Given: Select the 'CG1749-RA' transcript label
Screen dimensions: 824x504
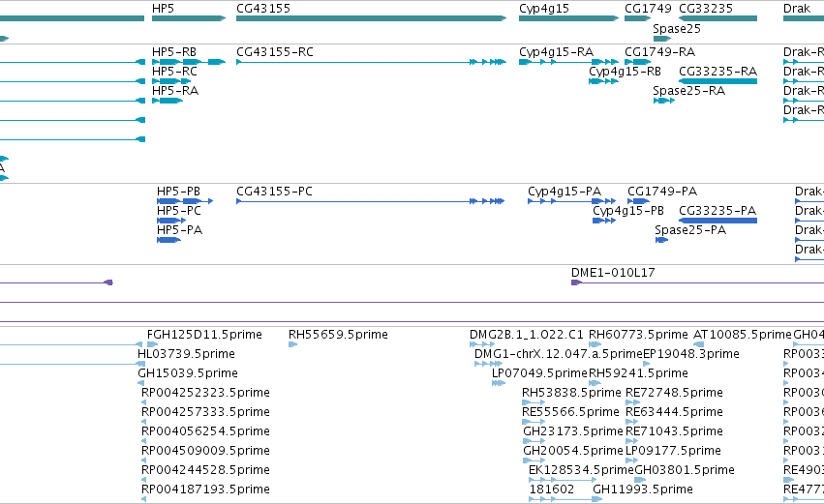Looking at the screenshot, I should (x=659, y=52).
